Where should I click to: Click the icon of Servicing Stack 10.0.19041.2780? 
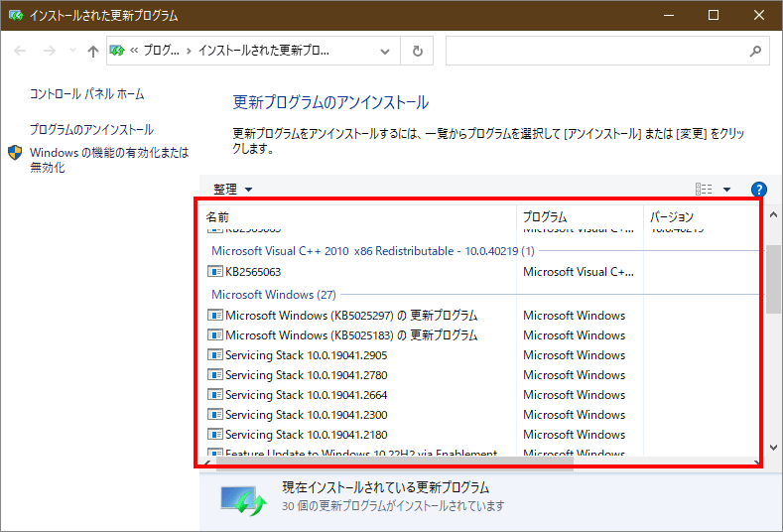[x=214, y=375]
